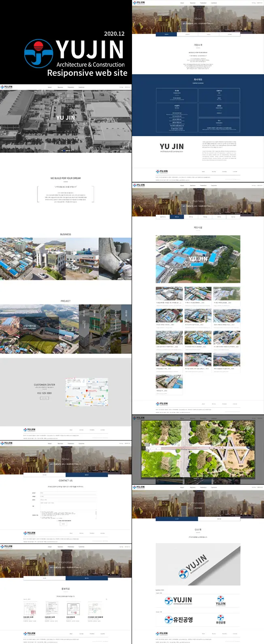Click the scrollbar in the privacy terms box
The height and width of the screenshot is (644, 264).
(x=96, y=514)
